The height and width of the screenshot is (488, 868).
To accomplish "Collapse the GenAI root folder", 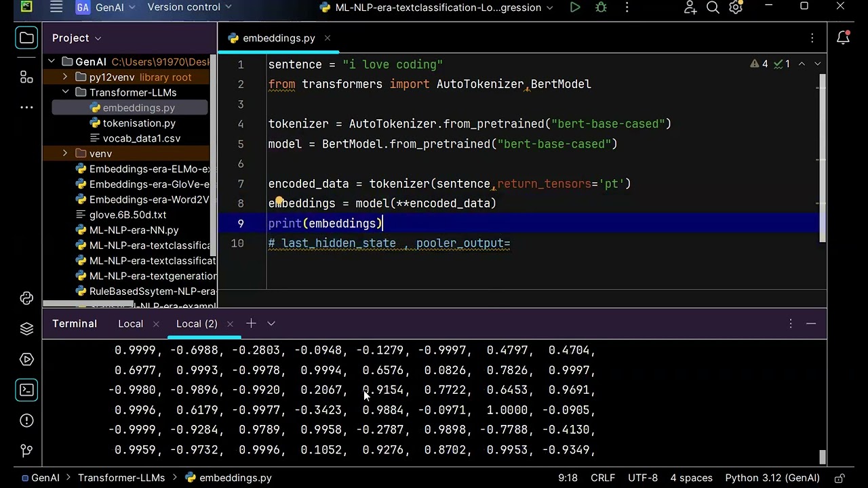I will coord(52,62).
